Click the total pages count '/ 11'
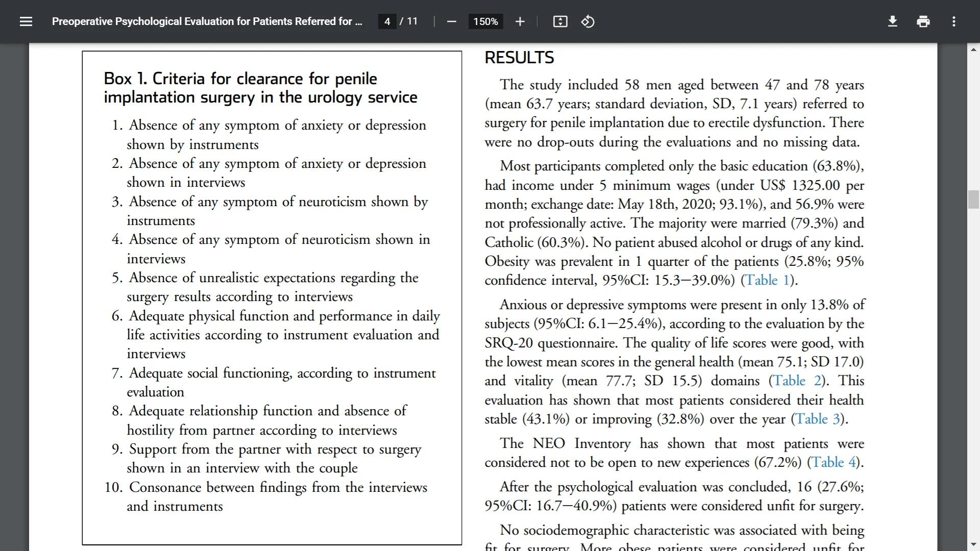Image resolution: width=980 pixels, height=551 pixels. 408,21
